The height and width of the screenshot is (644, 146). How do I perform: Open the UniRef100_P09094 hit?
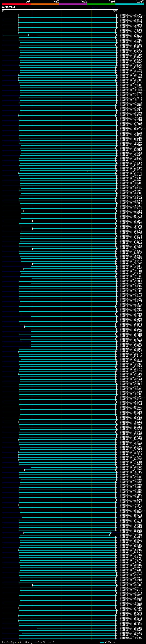(131, 118)
